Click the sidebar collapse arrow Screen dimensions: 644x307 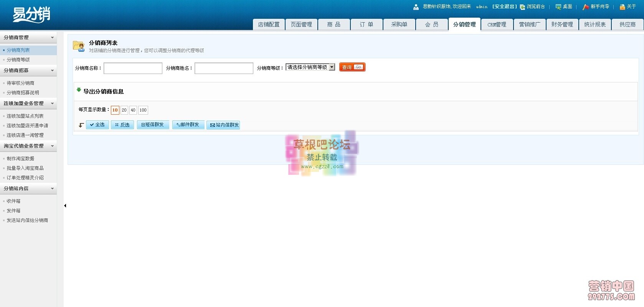click(65, 206)
